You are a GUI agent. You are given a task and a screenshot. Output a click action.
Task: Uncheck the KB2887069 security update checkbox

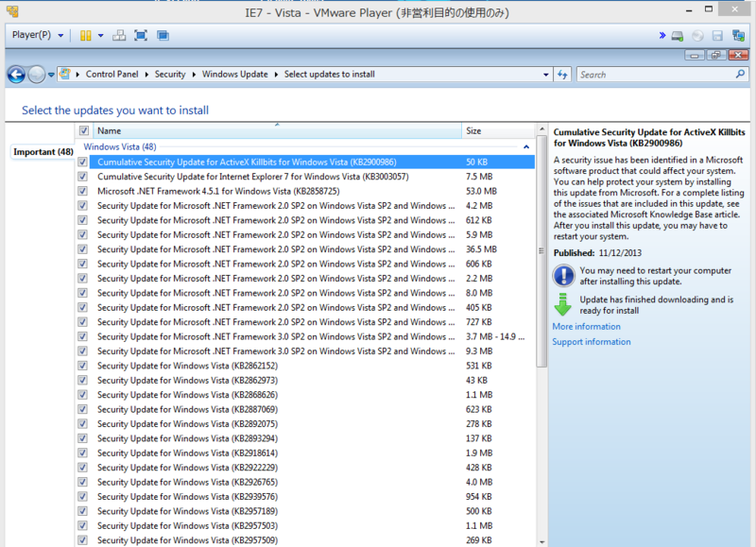82,409
